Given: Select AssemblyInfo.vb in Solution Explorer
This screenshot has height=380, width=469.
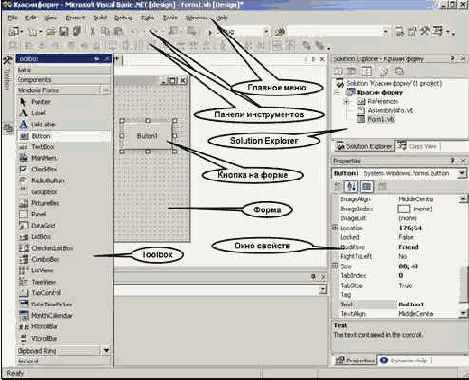Looking at the screenshot, I should click(x=390, y=110).
